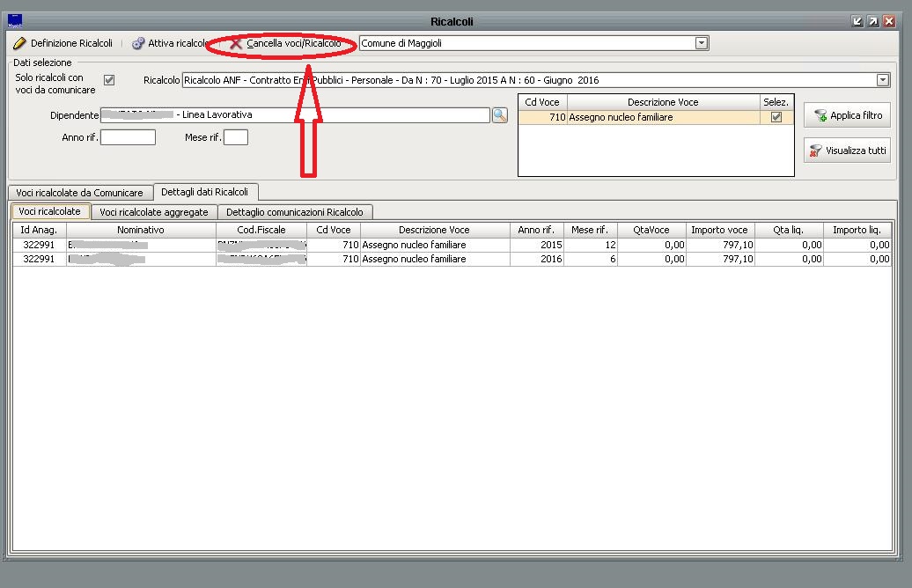This screenshot has height=588, width=912.
Task: Click the application logo in title bar
Action: tap(15, 21)
